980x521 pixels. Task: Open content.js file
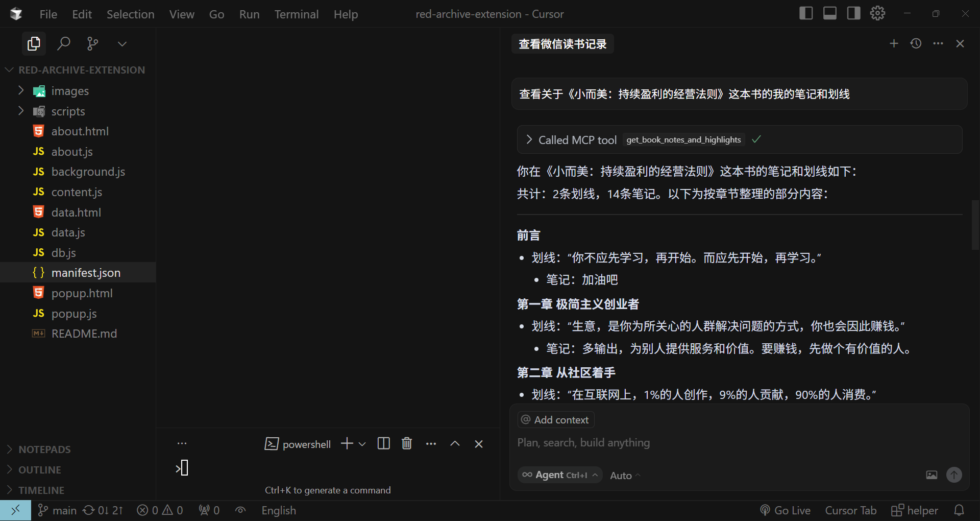click(78, 192)
